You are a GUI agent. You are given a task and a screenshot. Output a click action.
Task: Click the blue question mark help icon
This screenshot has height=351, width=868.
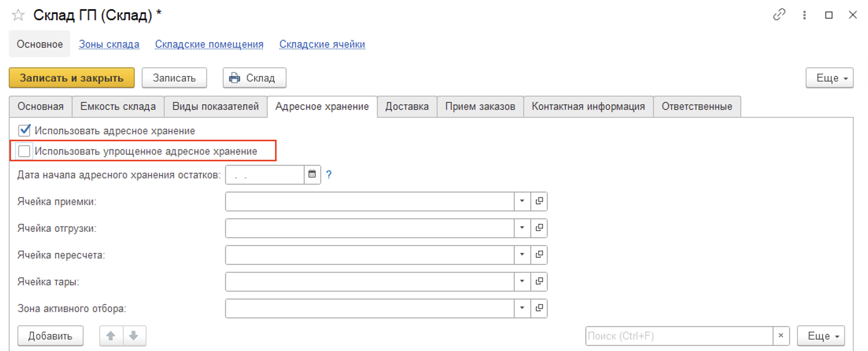(329, 174)
